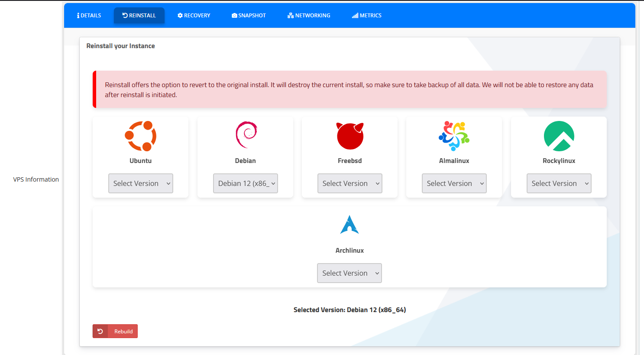
Task: Click the Ubuntu name label
Action: pyautogui.click(x=141, y=161)
